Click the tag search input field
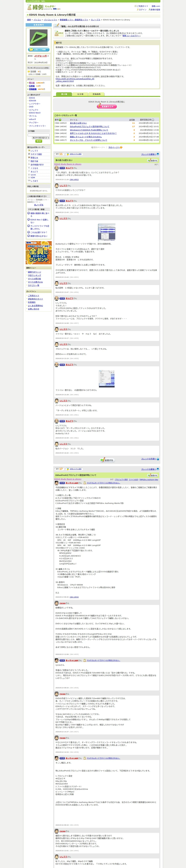 coord(39,135)
